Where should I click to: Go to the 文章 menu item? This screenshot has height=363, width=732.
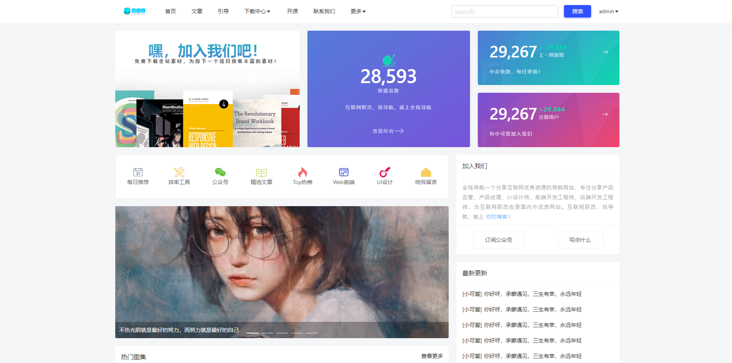pos(197,11)
